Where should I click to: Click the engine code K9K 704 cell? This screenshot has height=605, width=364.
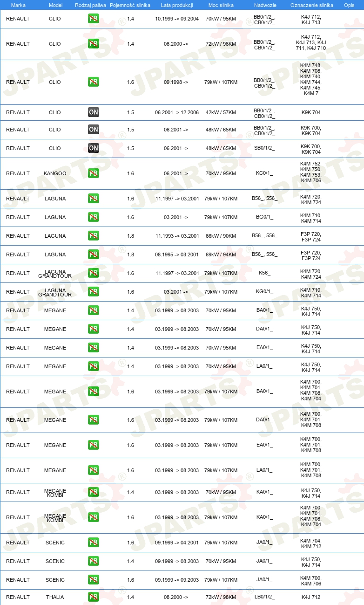pyautogui.click(x=311, y=112)
